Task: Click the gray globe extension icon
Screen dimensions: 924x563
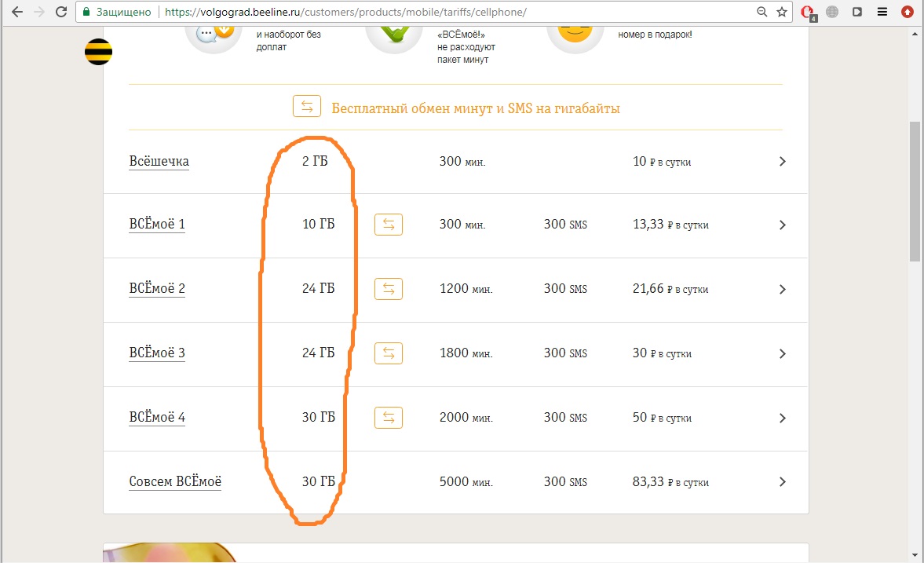Action: [x=832, y=12]
